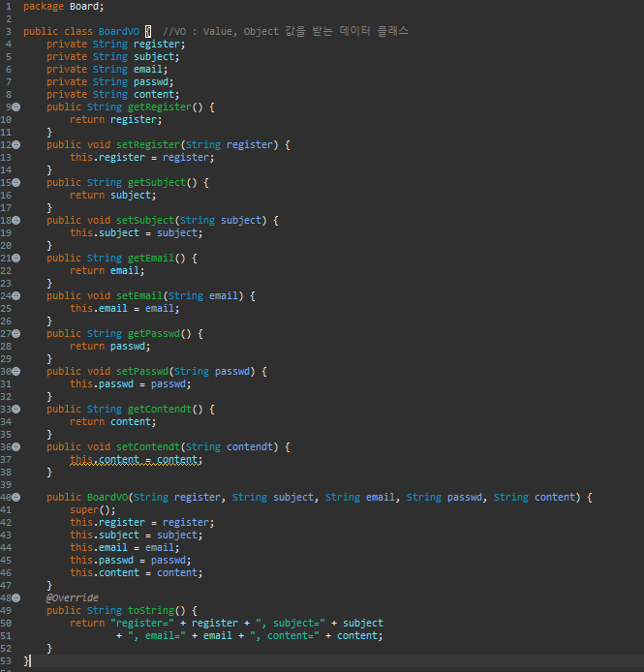Click the 'super();' call

coord(93,510)
